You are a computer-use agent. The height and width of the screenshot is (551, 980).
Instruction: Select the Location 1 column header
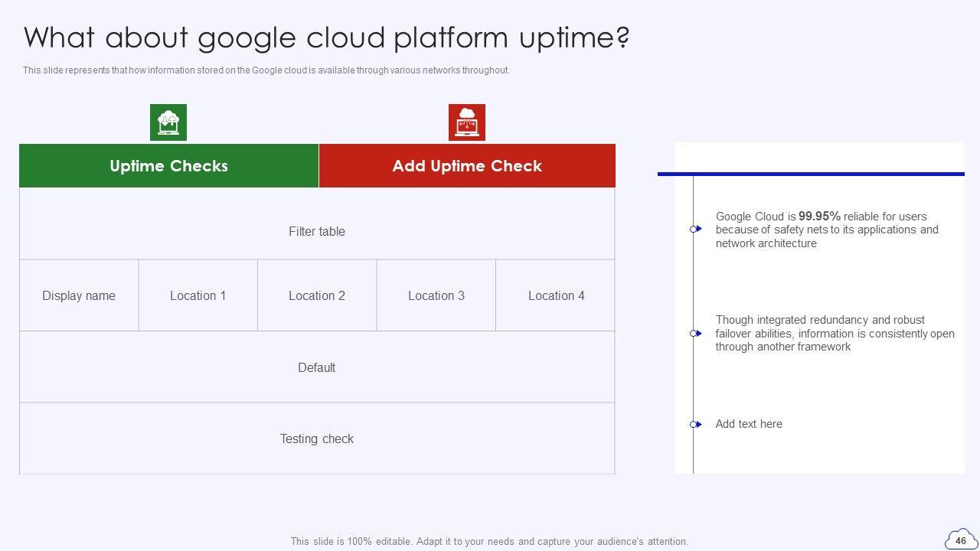[198, 295]
